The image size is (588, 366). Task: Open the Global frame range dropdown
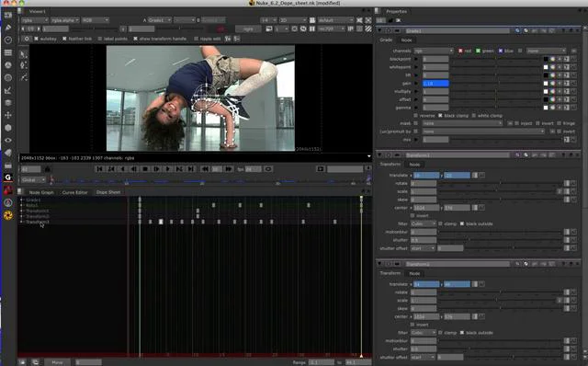[x=33, y=180]
